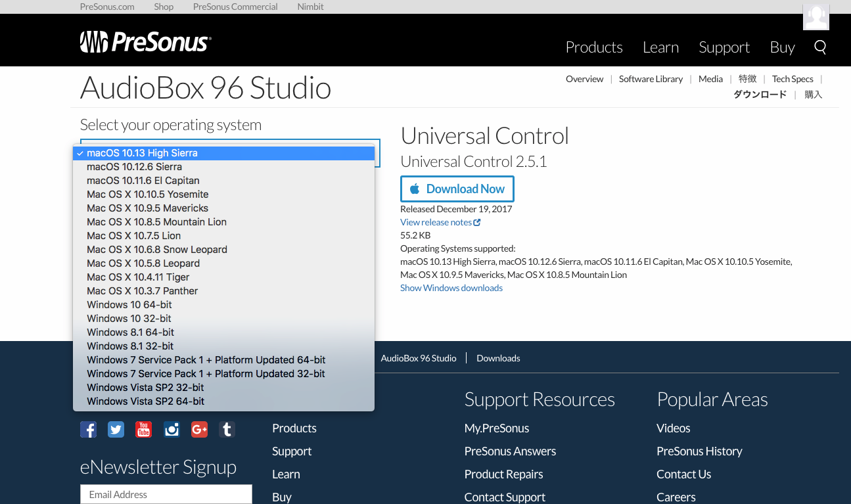
Task: Choose Windows 8.1 32-bit option
Action: click(x=224, y=346)
